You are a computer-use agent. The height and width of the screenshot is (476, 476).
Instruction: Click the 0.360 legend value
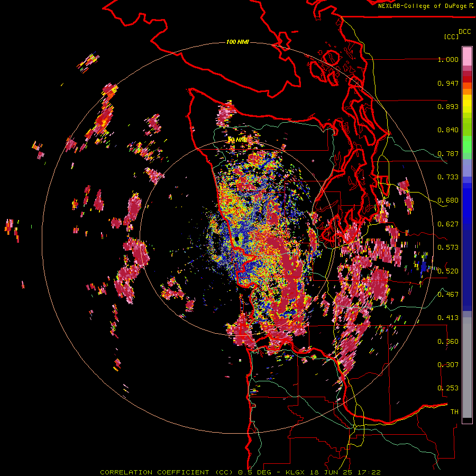pos(448,342)
